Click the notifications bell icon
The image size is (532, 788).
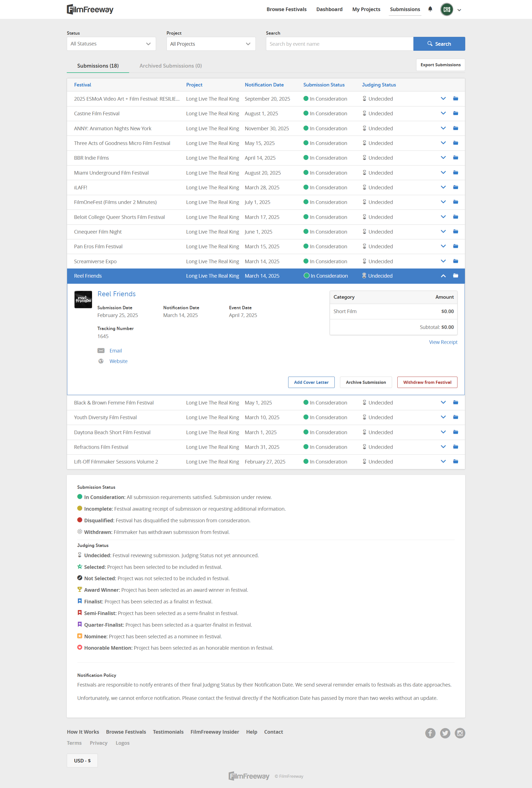(430, 9)
